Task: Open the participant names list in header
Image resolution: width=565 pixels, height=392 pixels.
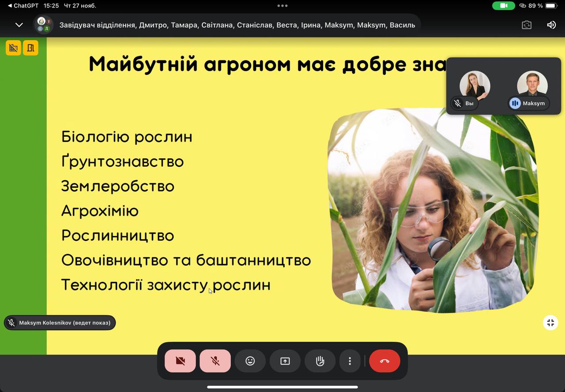Action: pos(237,25)
